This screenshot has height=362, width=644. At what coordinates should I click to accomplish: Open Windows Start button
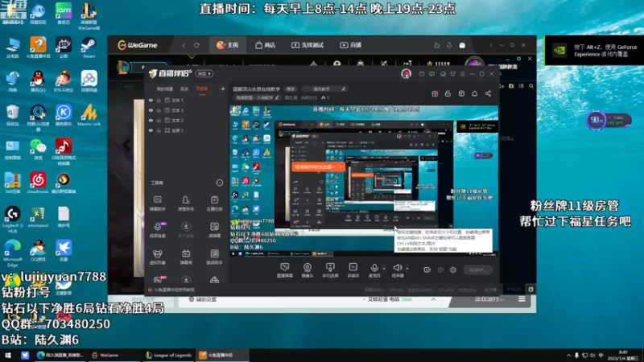pos(8,356)
